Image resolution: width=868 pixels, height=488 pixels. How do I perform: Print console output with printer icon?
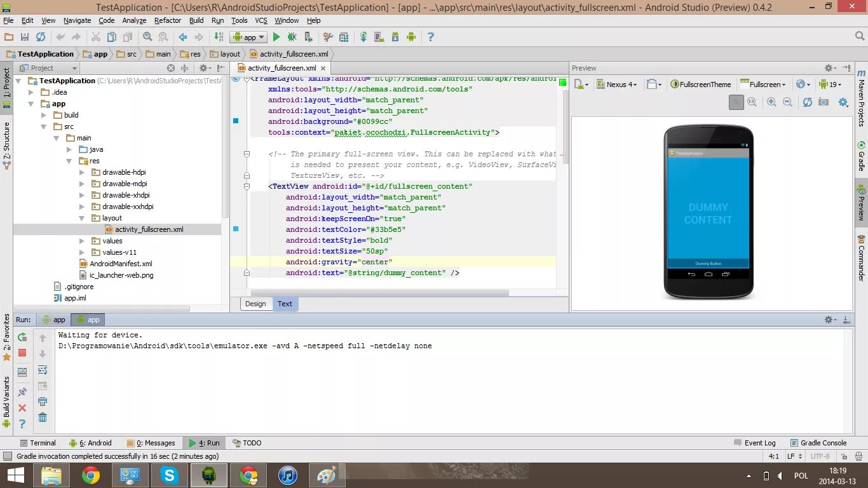tap(43, 402)
